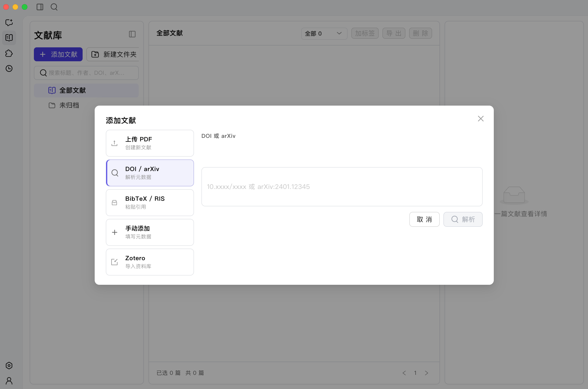Open history clock icon in sidebar
The image size is (588, 389).
(9, 68)
